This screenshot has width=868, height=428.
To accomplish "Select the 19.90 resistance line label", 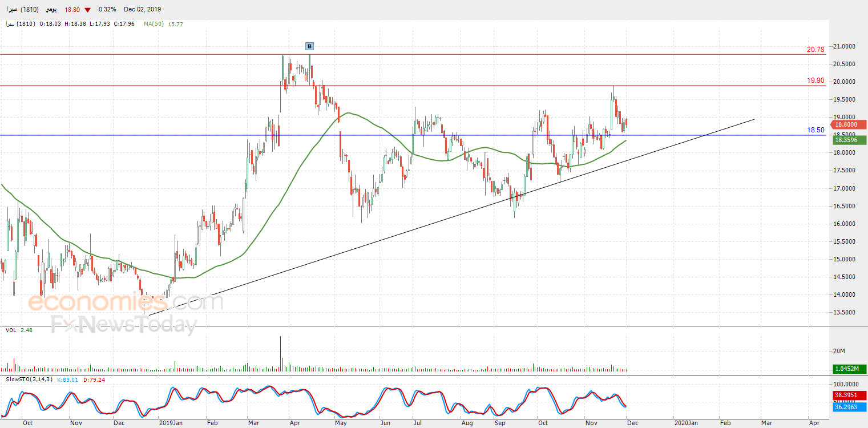I will pos(815,80).
